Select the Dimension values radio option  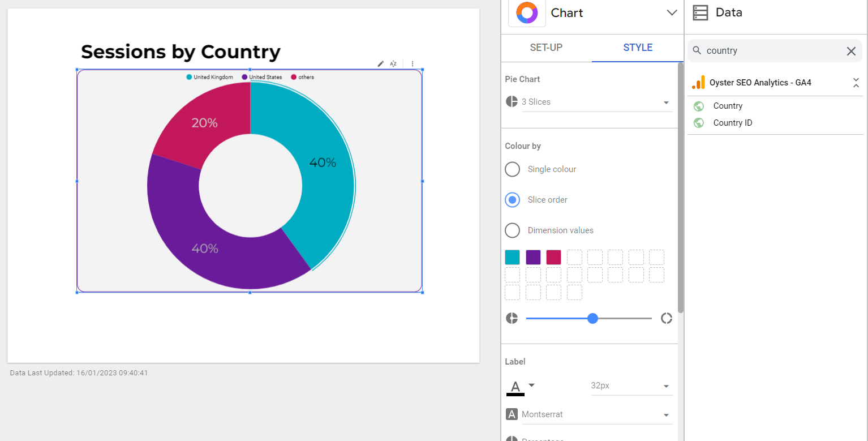[x=512, y=230]
